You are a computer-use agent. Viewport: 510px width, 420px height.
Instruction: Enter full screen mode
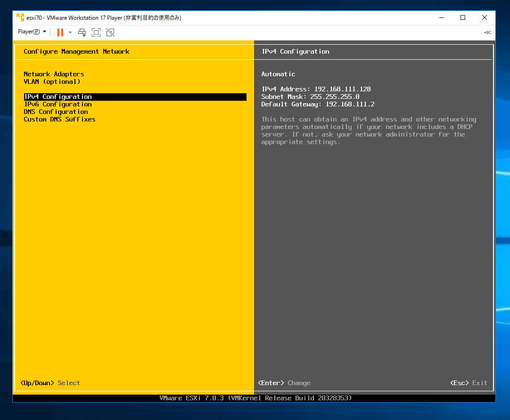[96, 32]
